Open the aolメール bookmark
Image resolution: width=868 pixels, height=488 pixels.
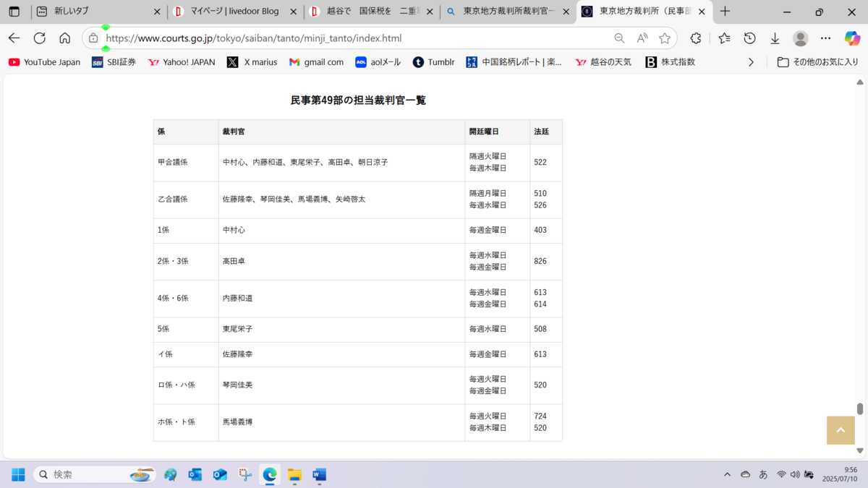pyautogui.click(x=378, y=62)
